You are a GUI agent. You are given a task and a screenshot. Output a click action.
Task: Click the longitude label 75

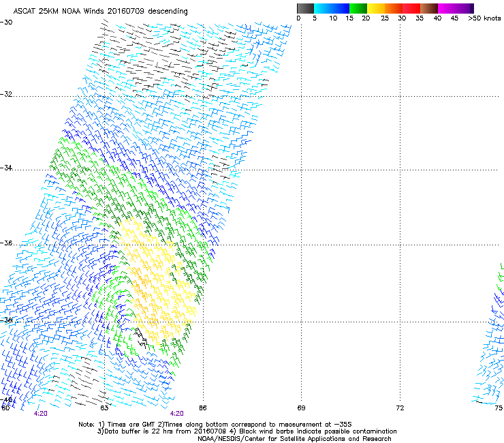pos(499,408)
